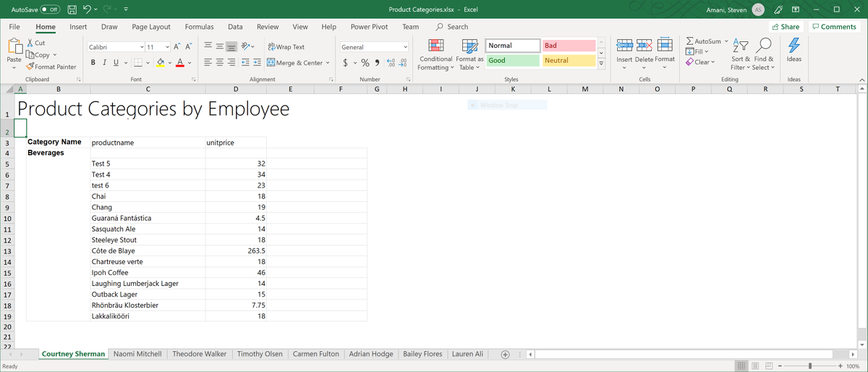Open fill color bucket
868x372 pixels.
click(161, 63)
